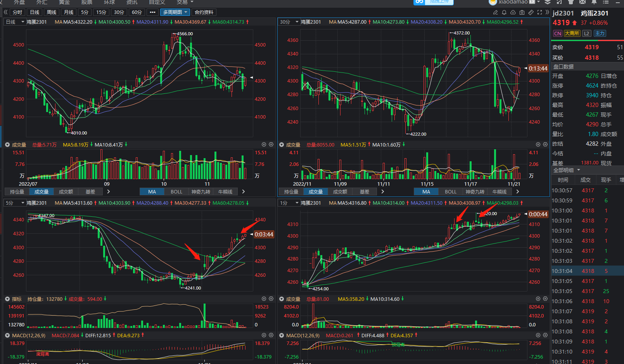Click the L2 level tag under price
Image resolution: width=624 pixels, height=364 pixels.
click(587, 33)
